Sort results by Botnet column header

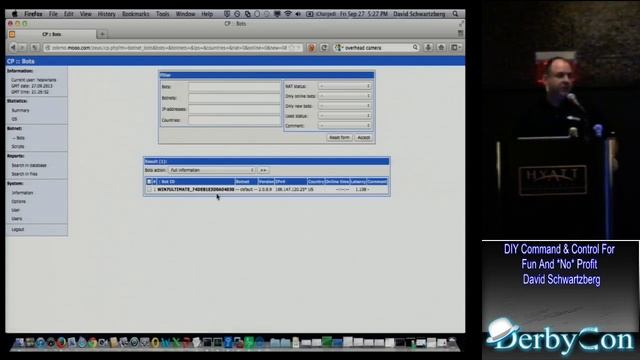coord(246,182)
